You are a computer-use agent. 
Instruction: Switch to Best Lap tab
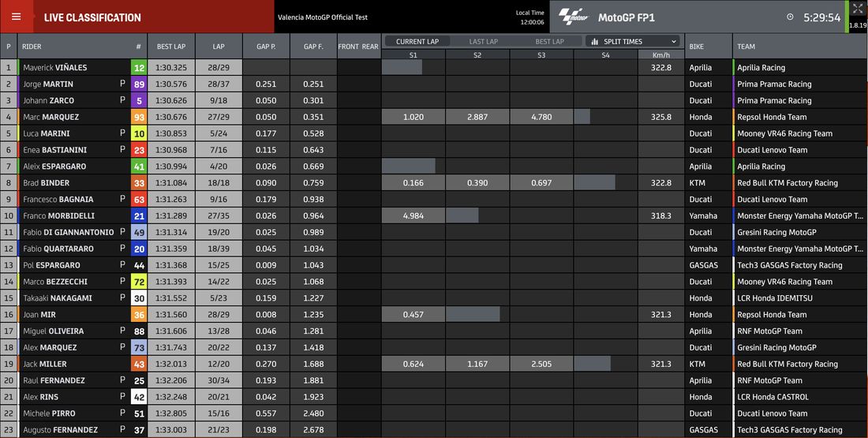coord(550,42)
